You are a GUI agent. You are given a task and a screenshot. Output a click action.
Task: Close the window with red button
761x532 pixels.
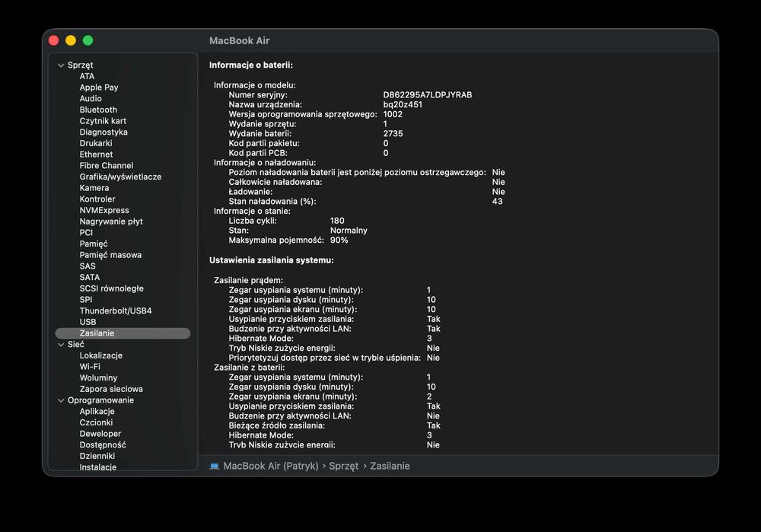[54, 40]
